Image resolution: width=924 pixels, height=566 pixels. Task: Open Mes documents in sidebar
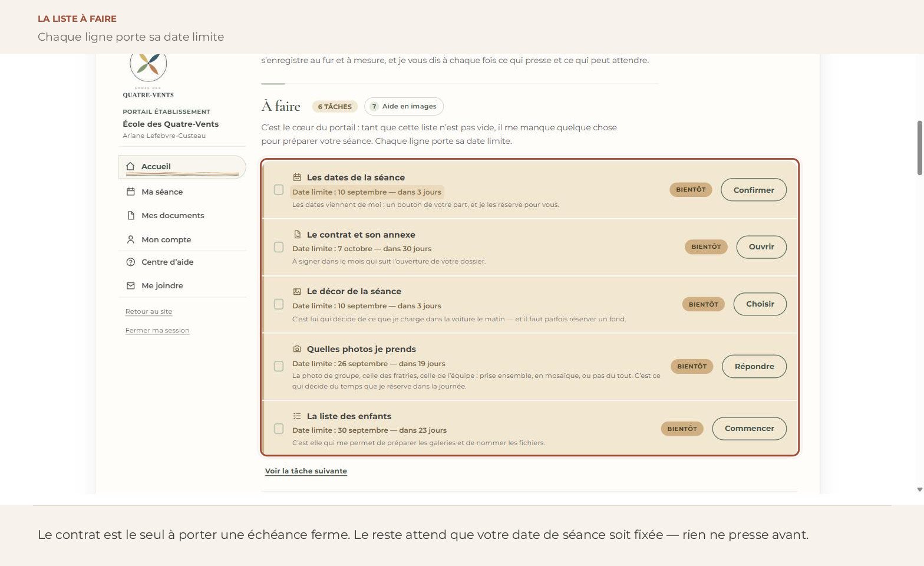[182, 215]
